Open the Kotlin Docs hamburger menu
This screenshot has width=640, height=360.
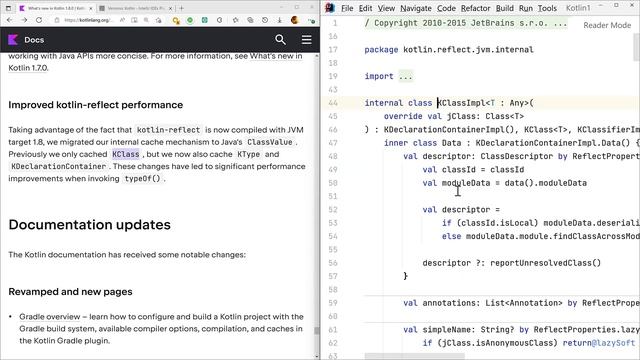point(307,40)
